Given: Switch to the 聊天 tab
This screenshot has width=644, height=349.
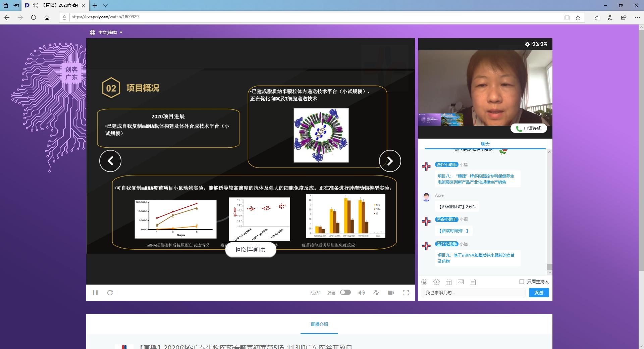Looking at the screenshot, I should point(485,144).
